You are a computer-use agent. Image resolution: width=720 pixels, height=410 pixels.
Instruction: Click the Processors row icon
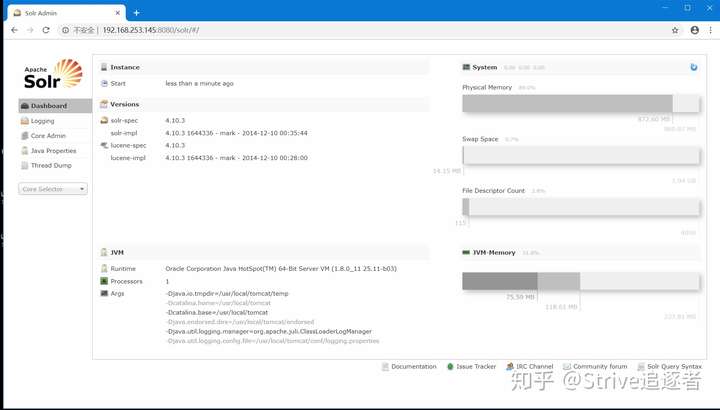(104, 281)
